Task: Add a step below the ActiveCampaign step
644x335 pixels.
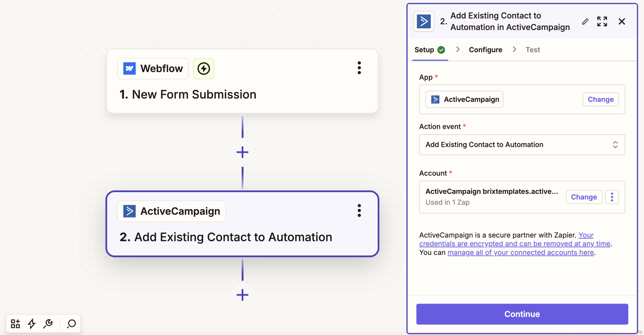Action: (x=242, y=295)
